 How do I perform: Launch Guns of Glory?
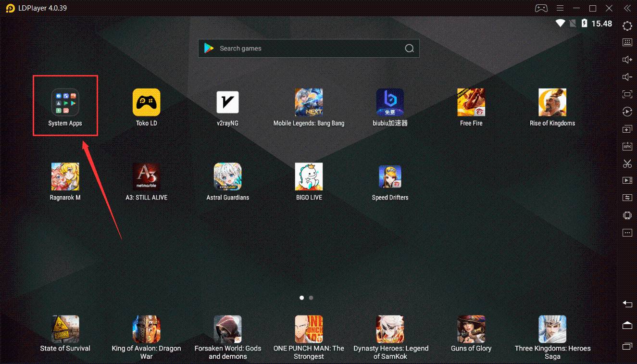(471, 329)
